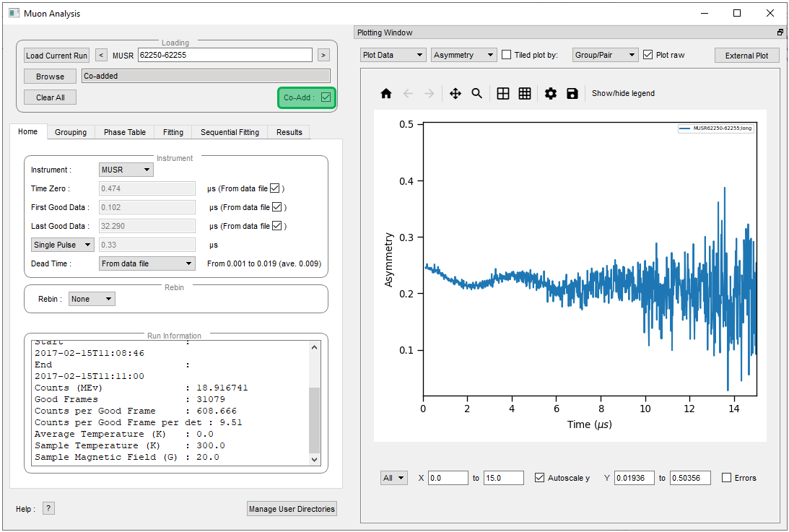This screenshot has height=532, width=789.
Task: Open the Rebin None dropdown
Action: tap(92, 299)
